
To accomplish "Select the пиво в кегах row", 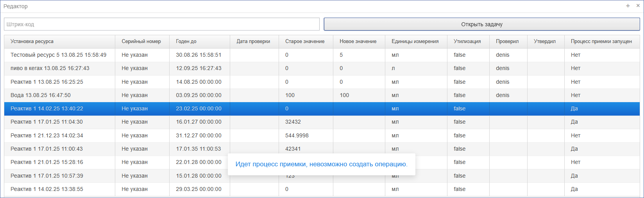I will click(322, 68).
